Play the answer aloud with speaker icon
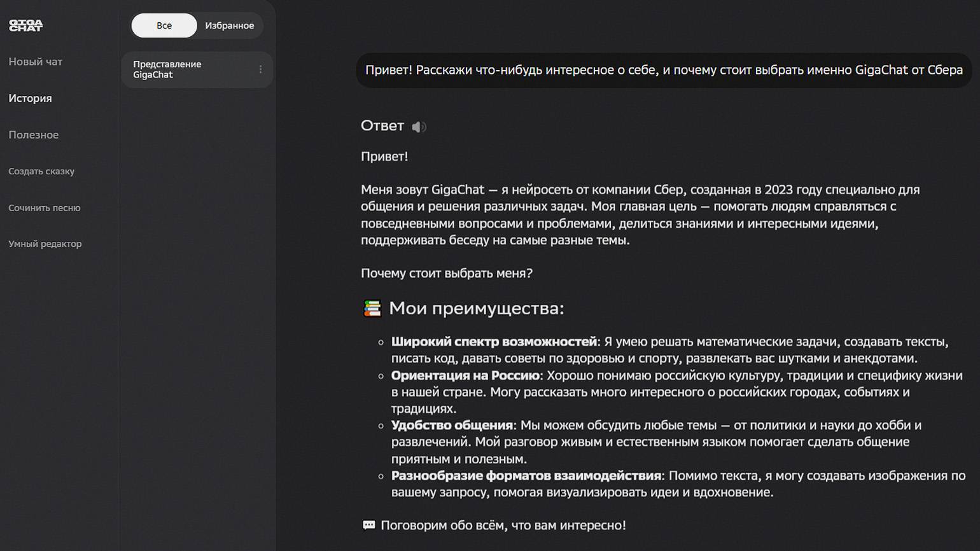 (419, 127)
